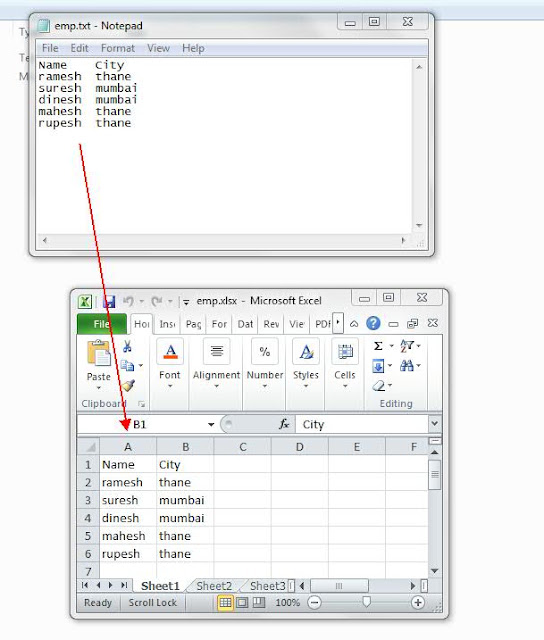This screenshot has height=640, width=544.
Task: Open the Cells group icon
Action: coord(345,351)
